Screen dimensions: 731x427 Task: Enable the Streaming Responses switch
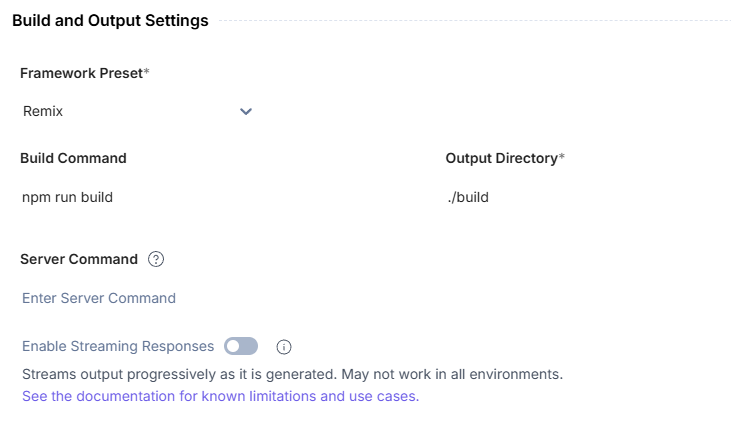point(241,346)
